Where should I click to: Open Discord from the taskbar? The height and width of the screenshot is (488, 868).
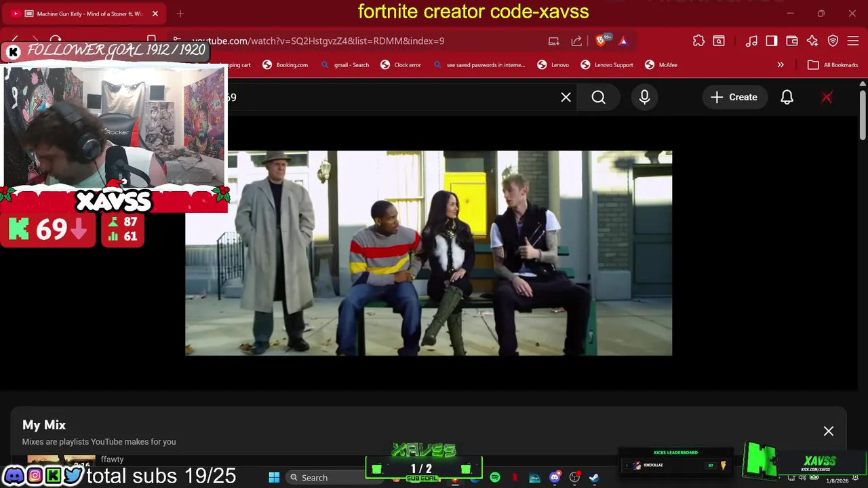(x=555, y=478)
